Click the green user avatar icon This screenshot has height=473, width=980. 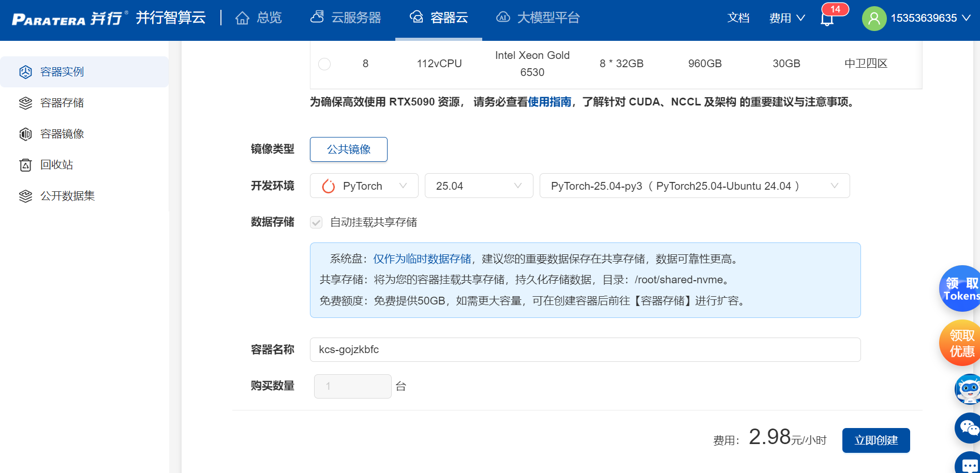(874, 18)
